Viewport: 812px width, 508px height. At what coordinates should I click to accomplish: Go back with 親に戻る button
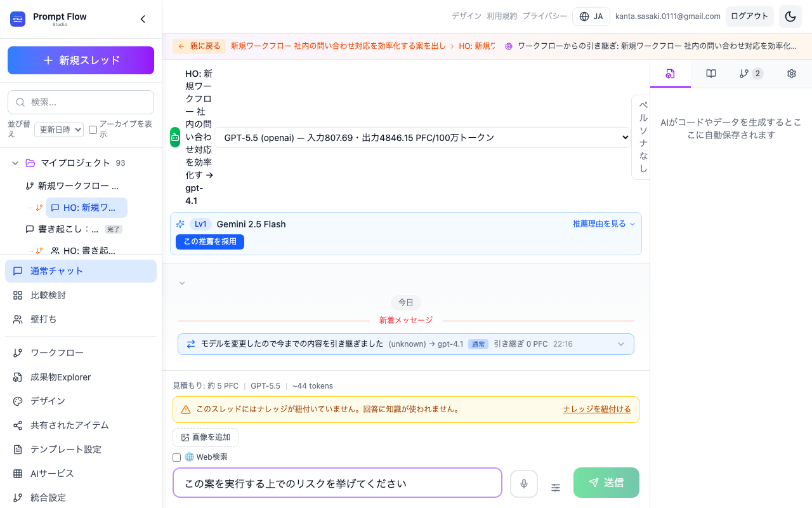tap(199, 46)
